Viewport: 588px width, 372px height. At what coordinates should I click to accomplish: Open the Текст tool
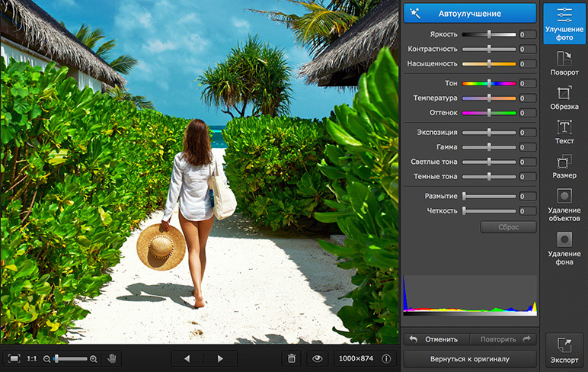tap(564, 132)
